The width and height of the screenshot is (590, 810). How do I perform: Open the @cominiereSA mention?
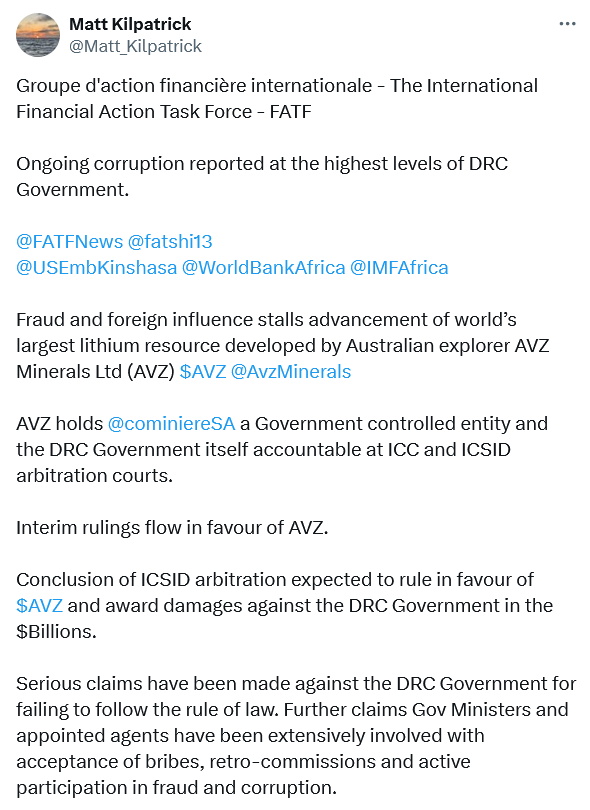point(172,424)
